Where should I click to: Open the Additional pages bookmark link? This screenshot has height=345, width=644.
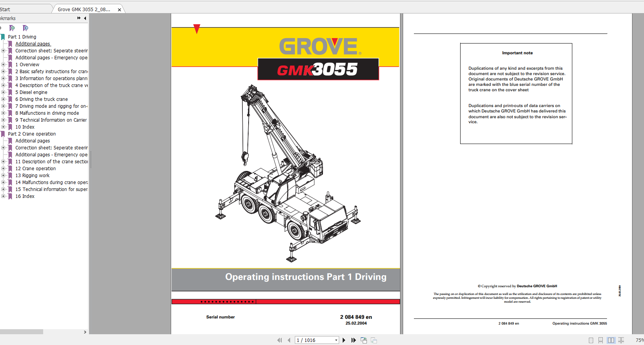pos(33,44)
